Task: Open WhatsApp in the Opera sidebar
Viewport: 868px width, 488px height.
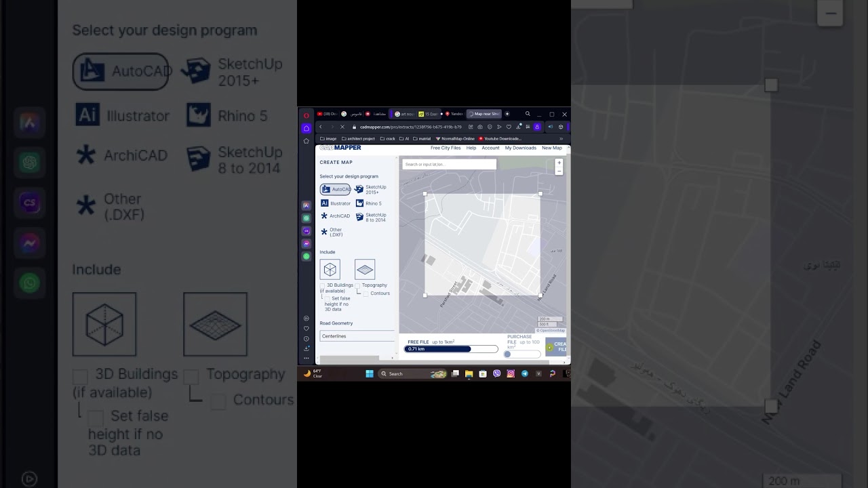Action: [306, 256]
